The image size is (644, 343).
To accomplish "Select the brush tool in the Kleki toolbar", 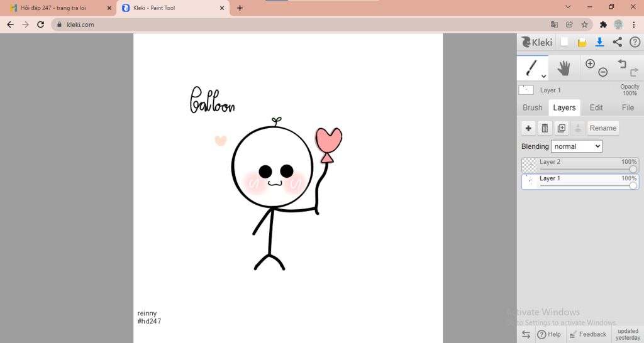I will (x=532, y=68).
